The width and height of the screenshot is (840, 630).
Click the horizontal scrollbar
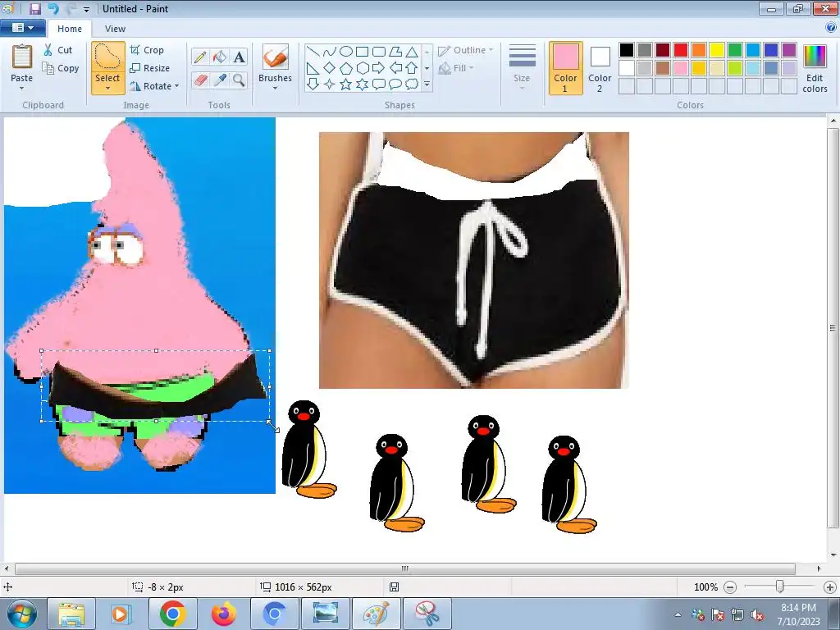(x=405, y=568)
